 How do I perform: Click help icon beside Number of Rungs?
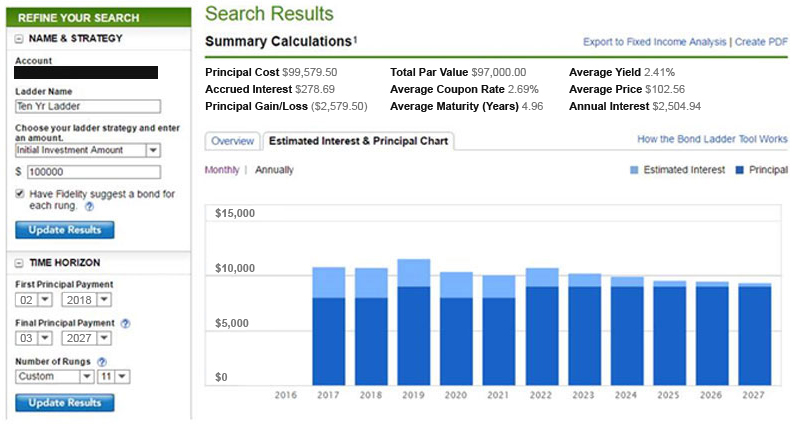[x=103, y=360]
